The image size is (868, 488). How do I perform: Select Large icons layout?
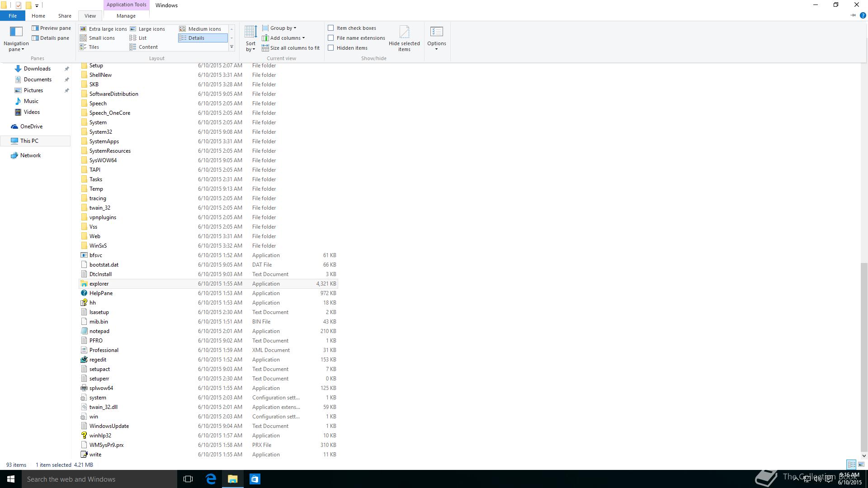[147, 29]
